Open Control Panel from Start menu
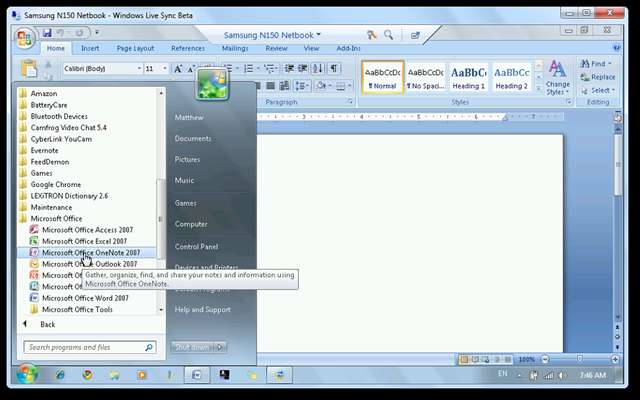 pos(196,247)
